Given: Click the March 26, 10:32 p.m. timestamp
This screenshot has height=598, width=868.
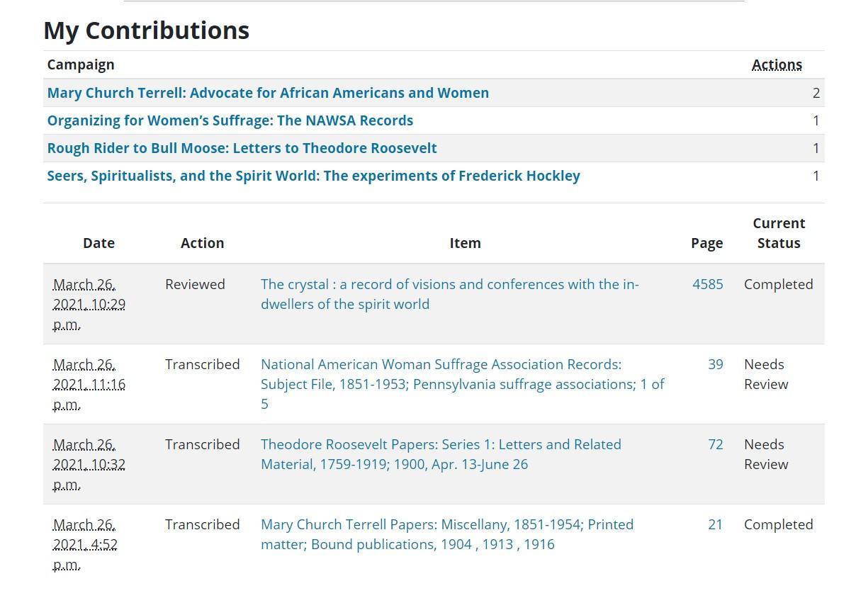Looking at the screenshot, I should click(89, 464).
